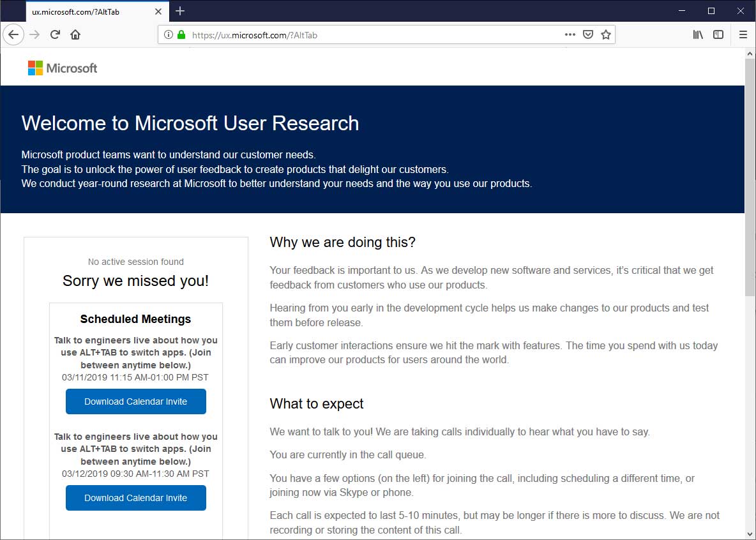Click 'You are currently in the call queue.'
The height and width of the screenshot is (540, 756).
point(348,454)
